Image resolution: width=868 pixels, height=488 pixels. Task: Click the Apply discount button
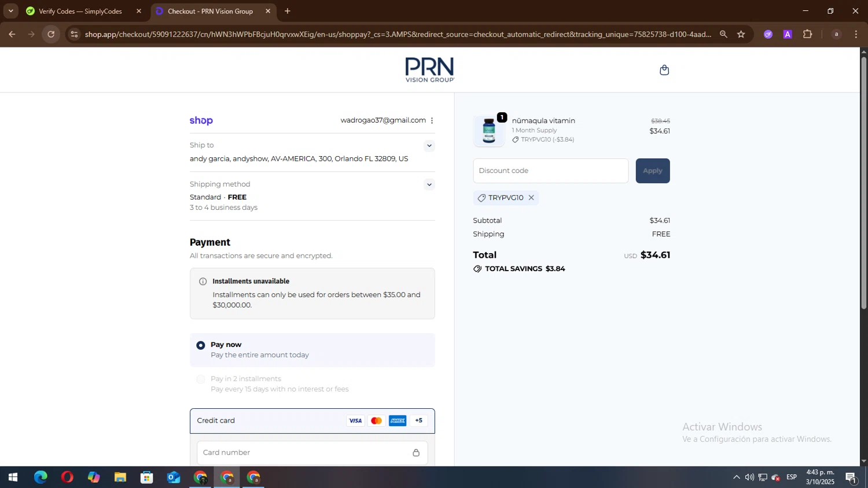pos(653,171)
